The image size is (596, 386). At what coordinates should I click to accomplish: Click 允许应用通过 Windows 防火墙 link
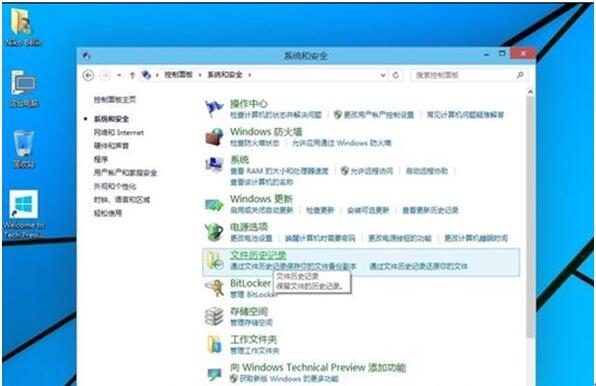pos(342,143)
